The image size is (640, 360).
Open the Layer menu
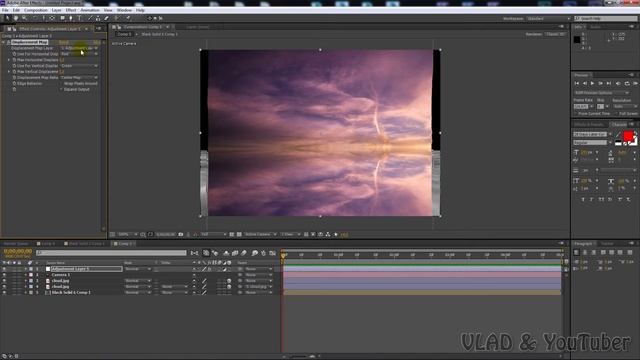[x=56, y=10]
